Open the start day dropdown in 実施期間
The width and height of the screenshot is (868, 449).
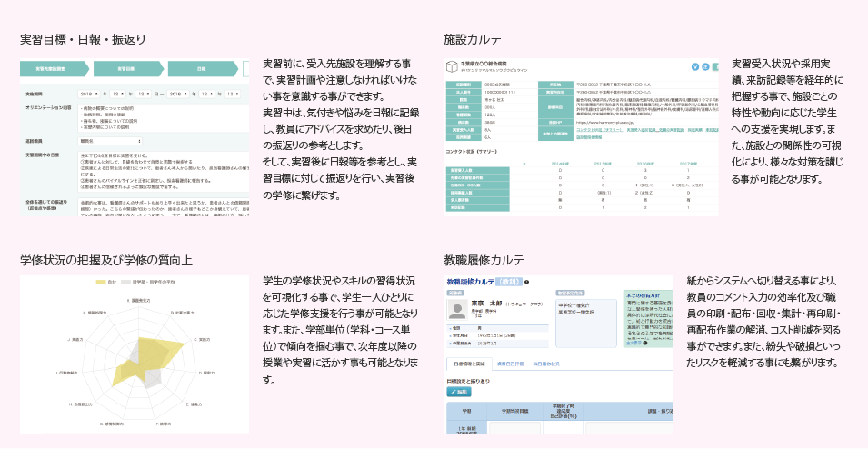(143, 95)
